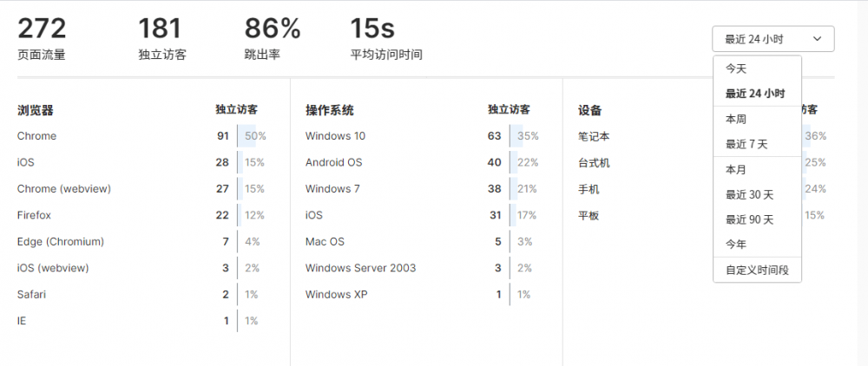Open 自定义时间段 custom range option
This screenshot has width=868, height=366.
tap(757, 271)
